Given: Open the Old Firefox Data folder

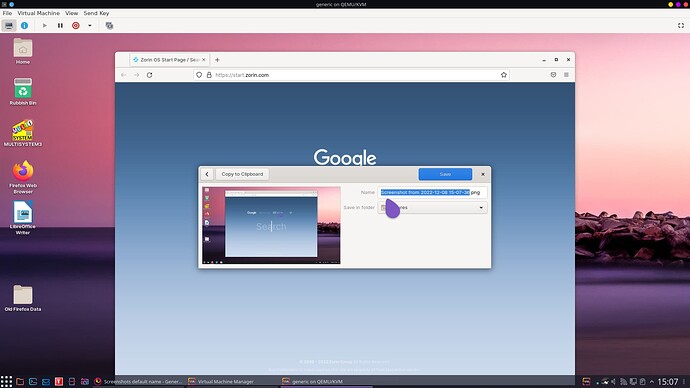Looking at the screenshot, I should coord(23,298).
